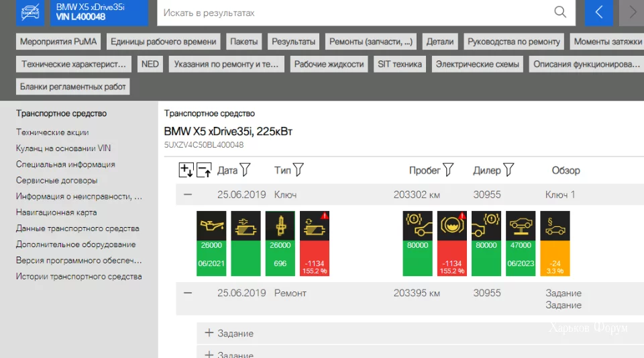This screenshot has width=644, height=358.
Task: Open Рабочие жидкости tab
Action: point(329,64)
